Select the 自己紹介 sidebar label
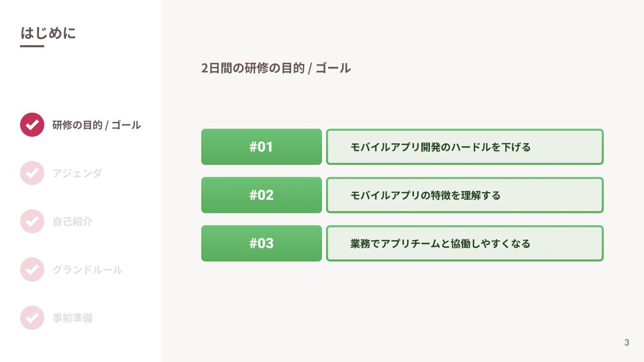This screenshot has height=362, width=644. pos(72,222)
